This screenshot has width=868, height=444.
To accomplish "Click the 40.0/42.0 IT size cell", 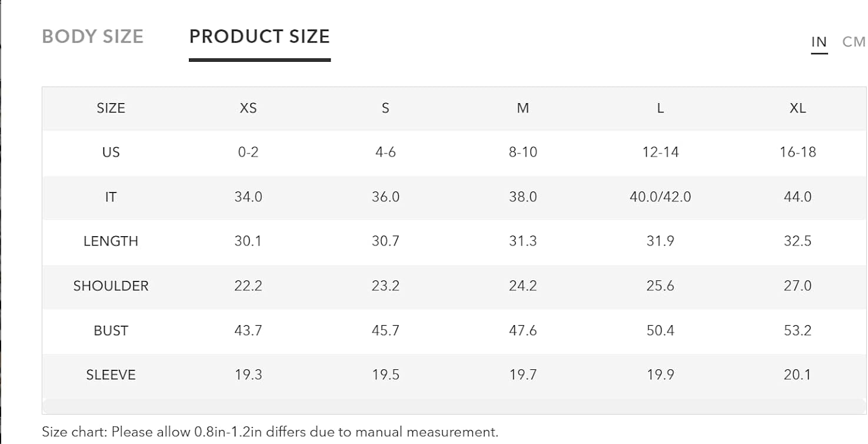I will (x=660, y=197).
